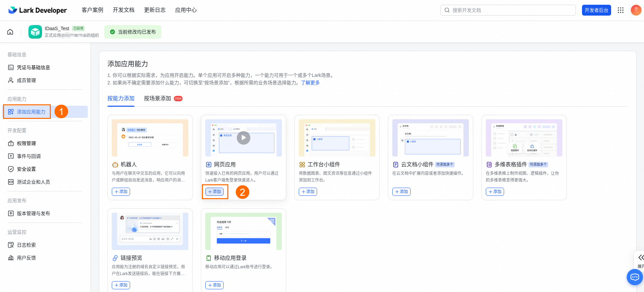Open the 工作台小组件 preview thumbnail

337,138
